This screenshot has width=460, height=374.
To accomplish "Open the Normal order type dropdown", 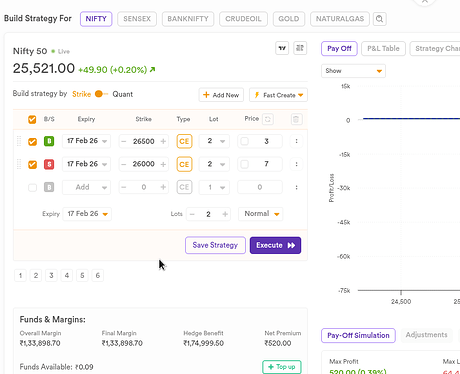I will pyautogui.click(x=261, y=214).
